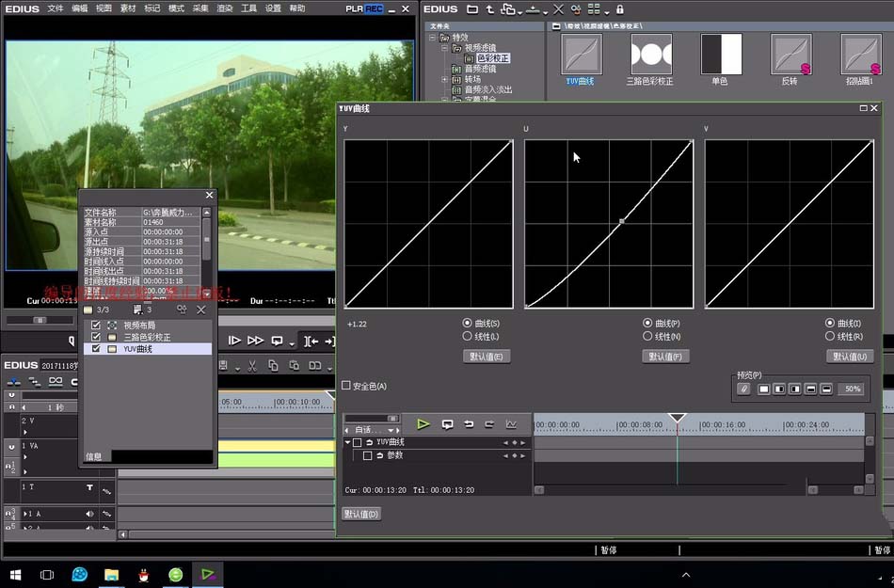Click the paste icon on timeline toolbar
Screen dimensions: 894x588
[x=295, y=366]
